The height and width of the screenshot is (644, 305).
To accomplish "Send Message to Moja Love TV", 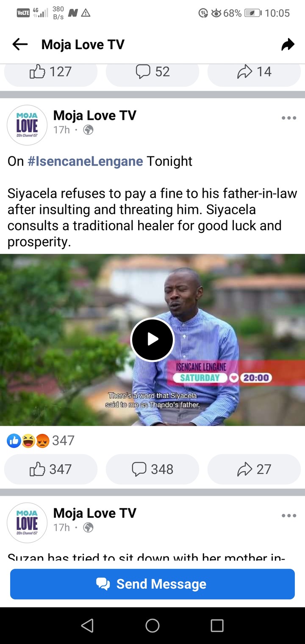I will click(152, 584).
